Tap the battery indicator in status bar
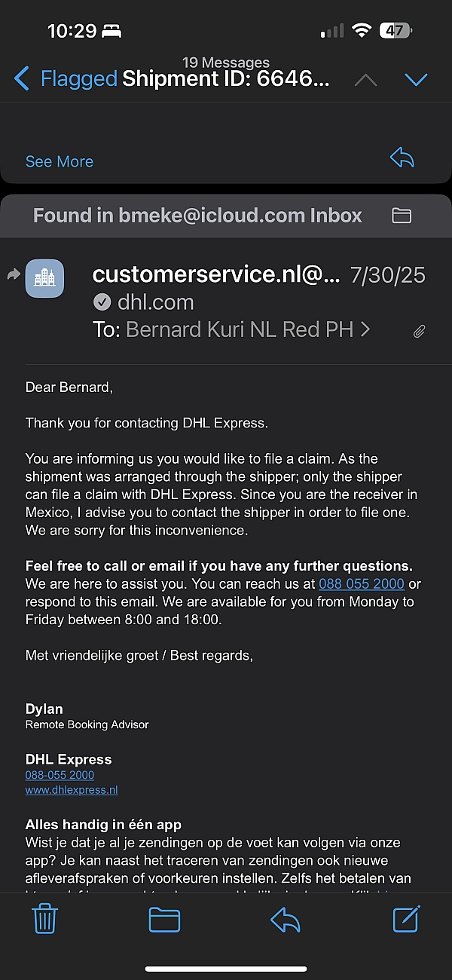 click(x=395, y=31)
